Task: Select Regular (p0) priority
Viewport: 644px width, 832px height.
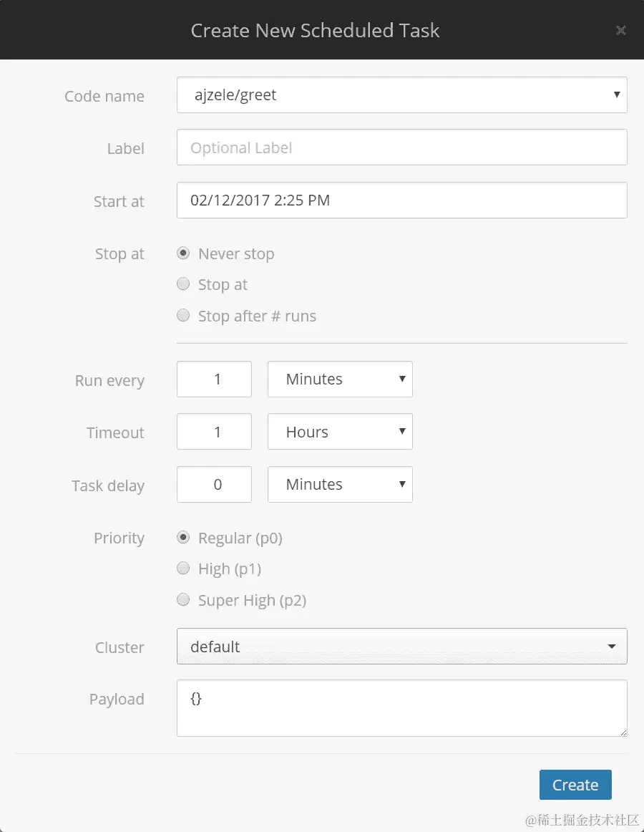Action: click(184, 538)
